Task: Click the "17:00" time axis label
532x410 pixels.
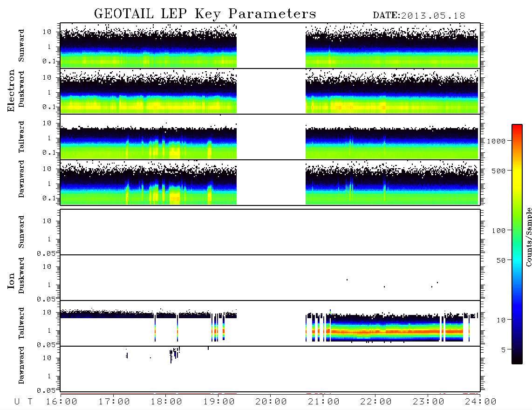Action: coord(114,402)
